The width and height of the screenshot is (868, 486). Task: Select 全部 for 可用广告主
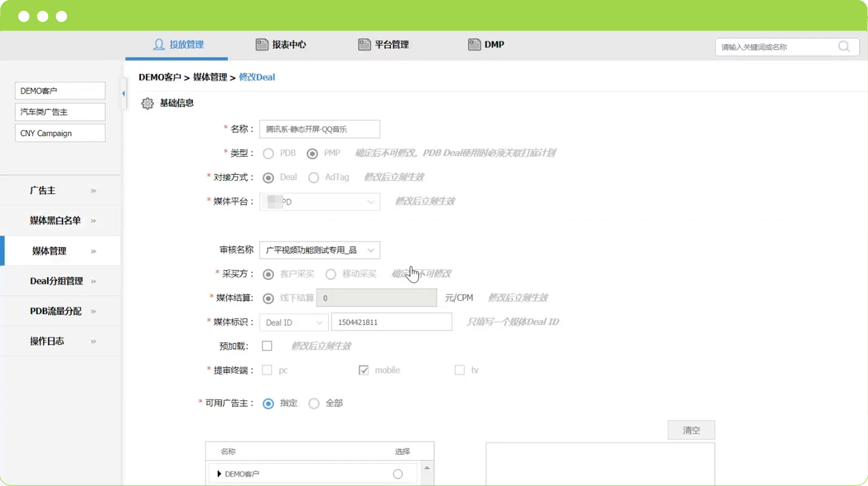(314, 404)
